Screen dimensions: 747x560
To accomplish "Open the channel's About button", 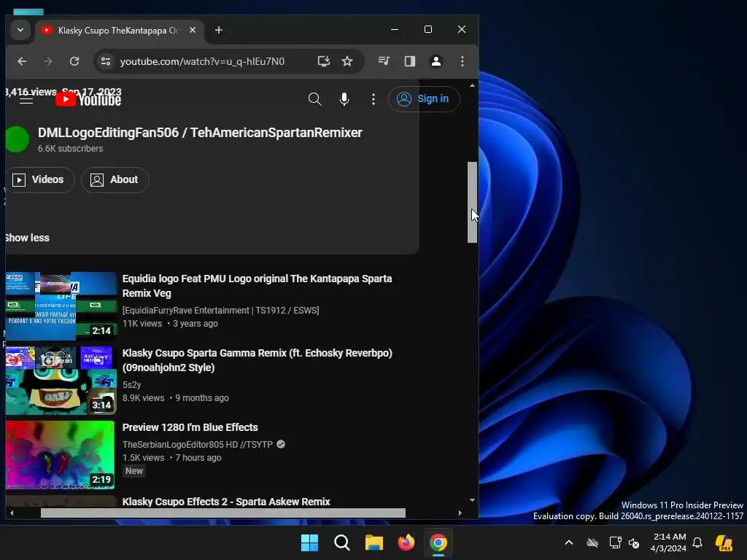I will (x=115, y=179).
